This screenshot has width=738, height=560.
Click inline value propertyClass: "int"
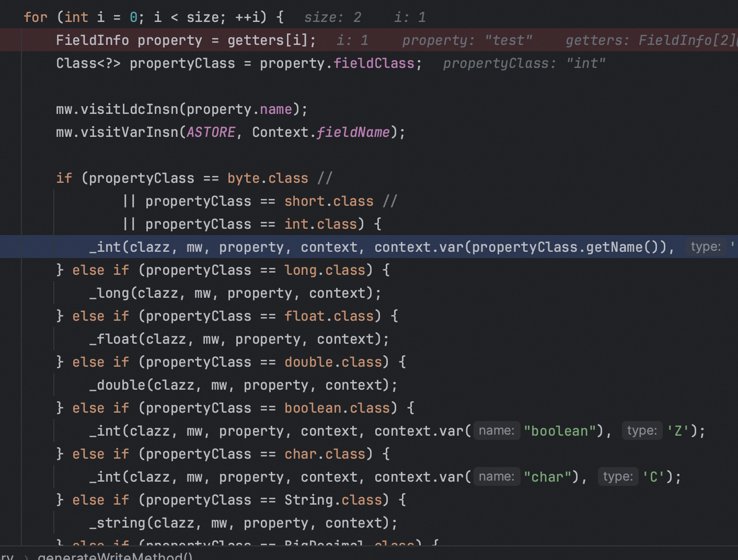tap(524, 63)
